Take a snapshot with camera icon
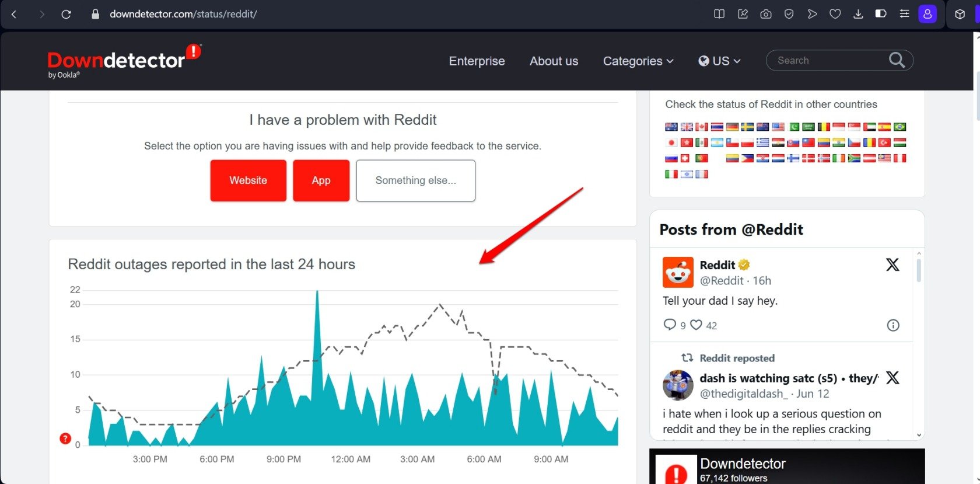Viewport: 980px width, 484px height. (x=766, y=14)
